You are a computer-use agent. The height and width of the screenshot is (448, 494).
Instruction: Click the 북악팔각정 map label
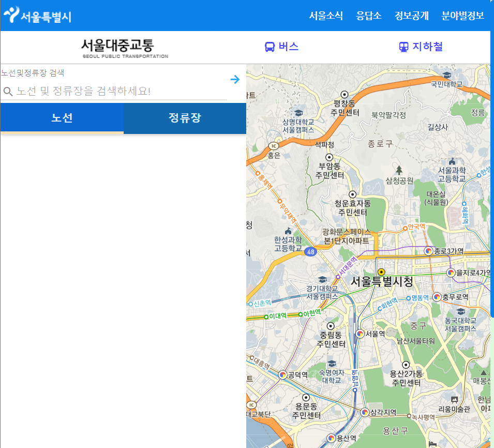[x=389, y=115]
